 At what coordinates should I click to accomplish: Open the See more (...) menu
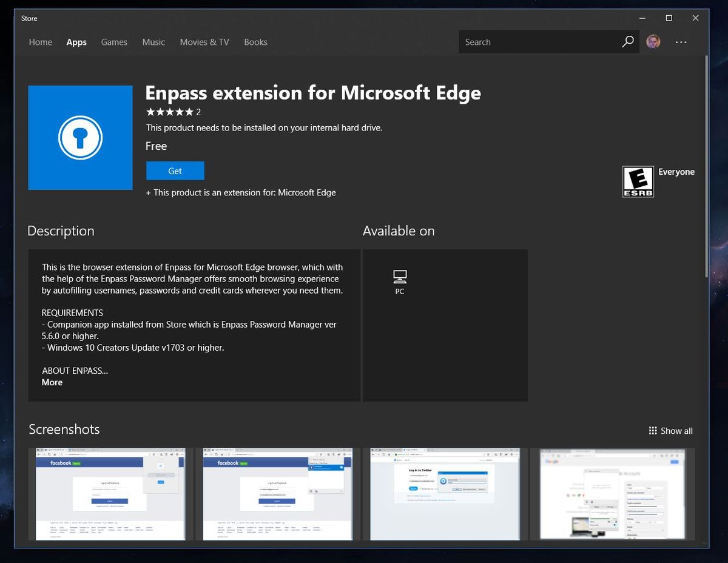681,41
